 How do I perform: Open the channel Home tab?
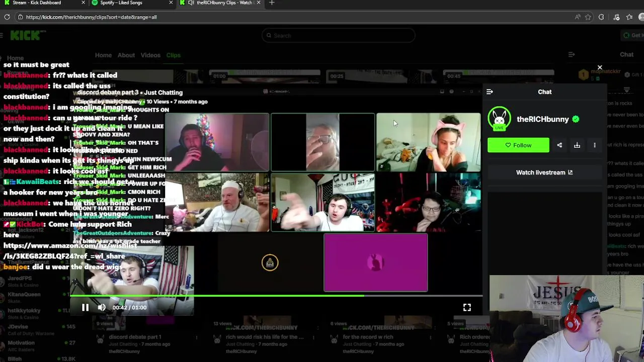coord(103,55)
